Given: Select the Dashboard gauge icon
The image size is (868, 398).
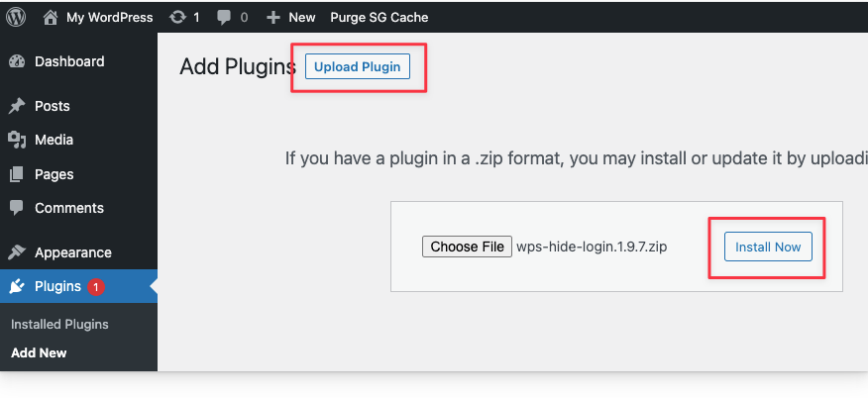Looking at the screenshot, I should [17, 61].
